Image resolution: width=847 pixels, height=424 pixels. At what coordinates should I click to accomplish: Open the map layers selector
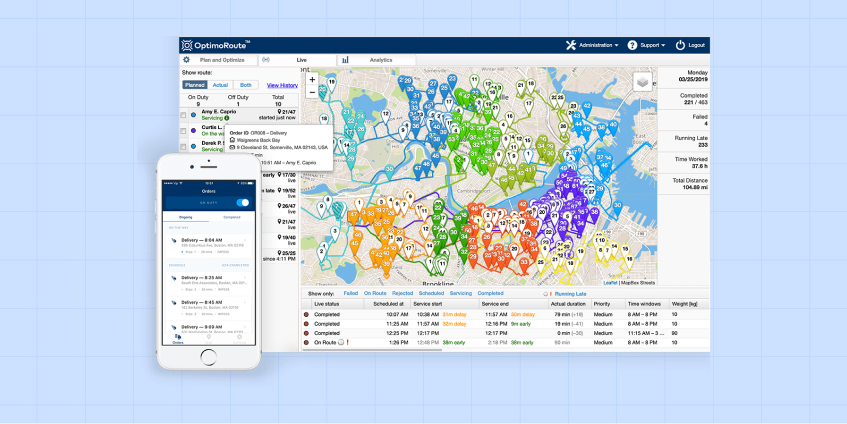point(642,82)
